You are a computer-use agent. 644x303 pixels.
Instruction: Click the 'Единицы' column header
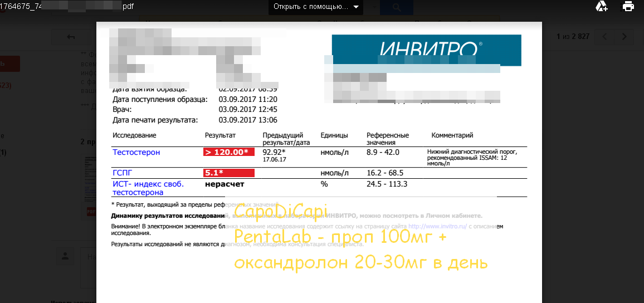tap(334, 135)
